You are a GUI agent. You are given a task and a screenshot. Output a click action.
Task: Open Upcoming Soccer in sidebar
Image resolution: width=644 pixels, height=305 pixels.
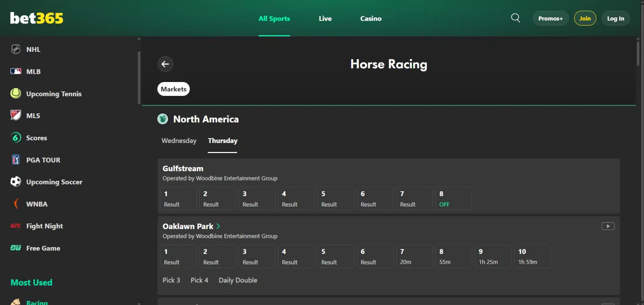click(x=54, y=182)
